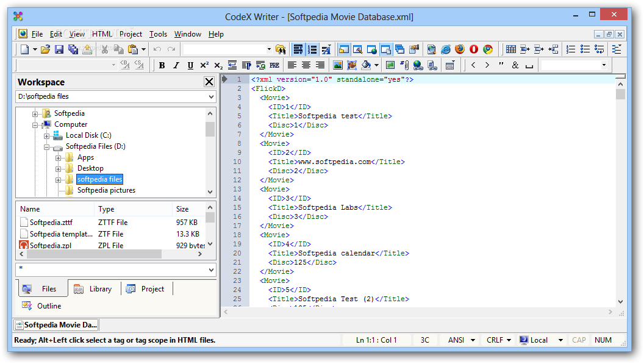This screenshot has height=364, width=644.
Task: Close the Workspace panel
Action: click(x=209, y=82)
